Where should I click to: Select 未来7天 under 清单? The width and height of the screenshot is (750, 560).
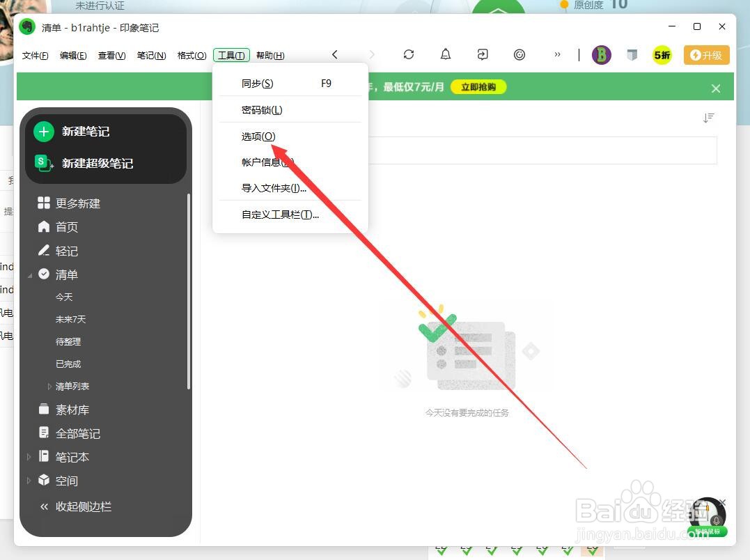point(71,320)
